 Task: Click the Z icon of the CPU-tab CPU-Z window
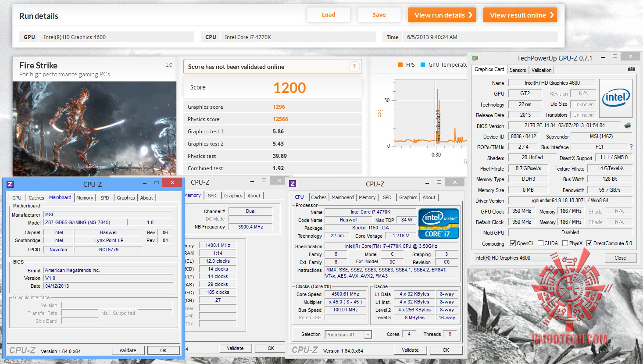tap(293, 184)
